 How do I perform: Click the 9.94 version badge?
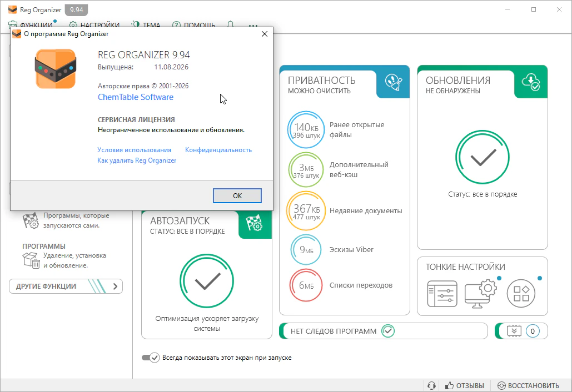pyautogui.click(x=77, y=10)
